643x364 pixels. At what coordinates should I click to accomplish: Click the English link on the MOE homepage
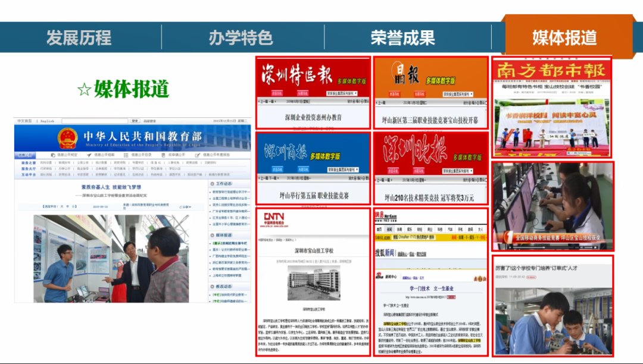(x=46, y=120)
